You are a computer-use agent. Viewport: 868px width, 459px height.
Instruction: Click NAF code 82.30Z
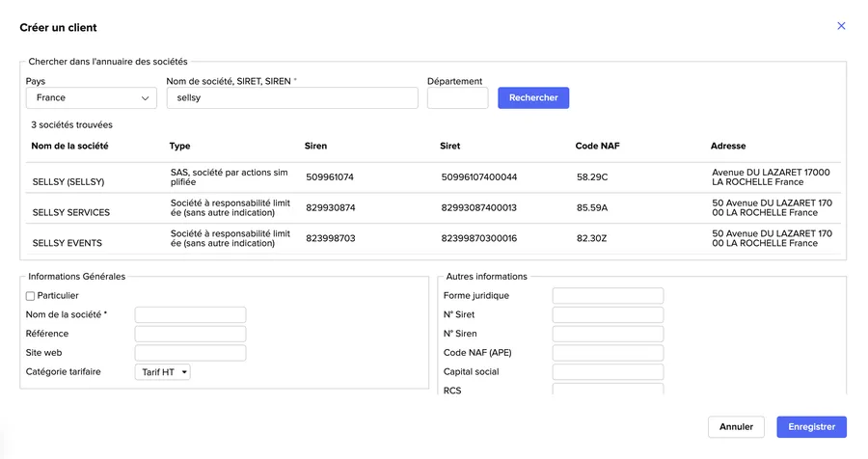(x=591, y=238)
